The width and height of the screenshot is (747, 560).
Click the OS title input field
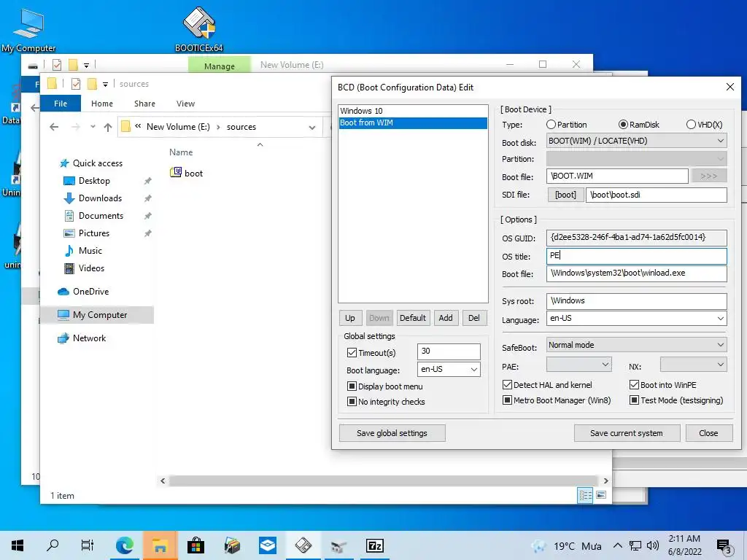[636, 256]
